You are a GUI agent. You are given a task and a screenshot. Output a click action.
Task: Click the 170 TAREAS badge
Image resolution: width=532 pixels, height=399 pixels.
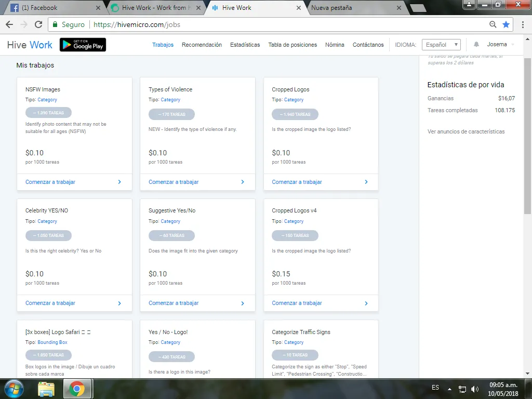(171, 114)
